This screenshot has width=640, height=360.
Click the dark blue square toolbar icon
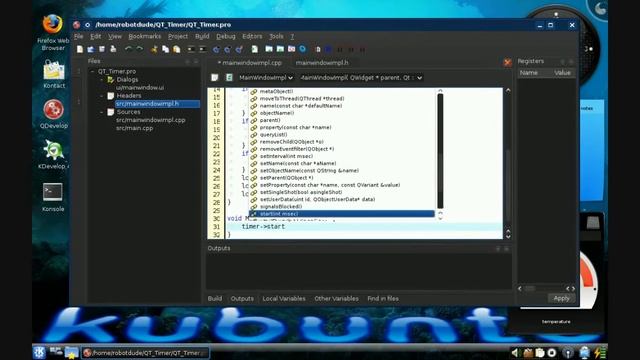(328, 49)
